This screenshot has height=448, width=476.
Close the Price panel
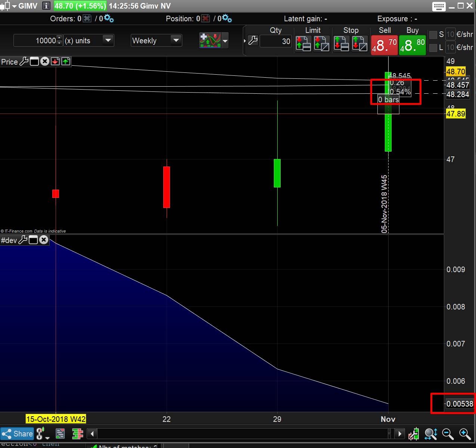pos(45,62)
